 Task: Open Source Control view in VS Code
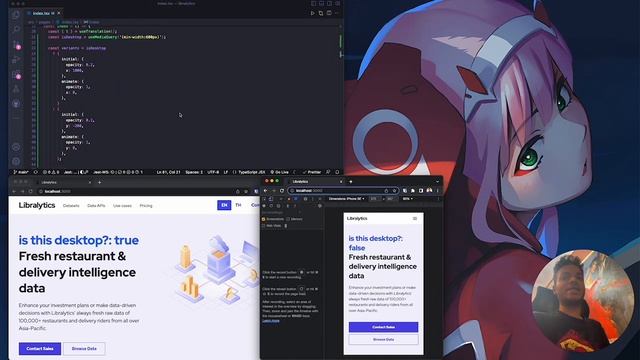pos(16,44)
